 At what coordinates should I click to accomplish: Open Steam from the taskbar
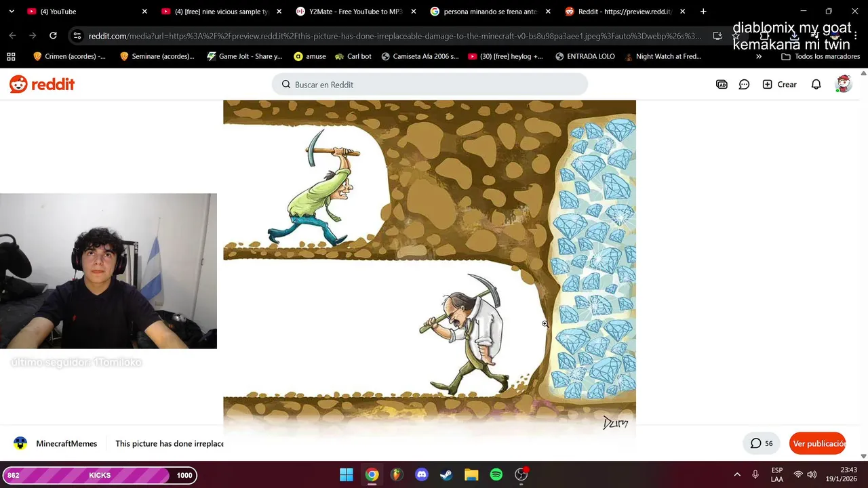pyautogui.click(x=446, y=474)
